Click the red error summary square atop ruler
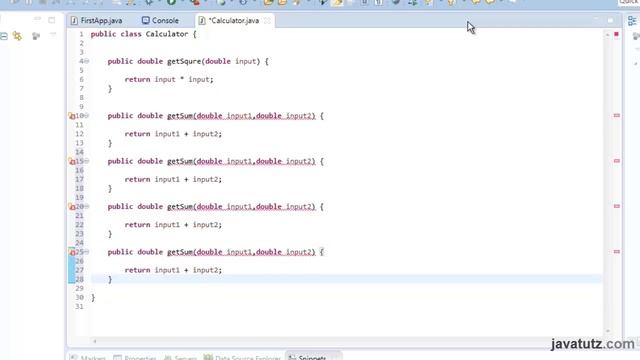This screenshot has height=360, width=640. point(616,34)
